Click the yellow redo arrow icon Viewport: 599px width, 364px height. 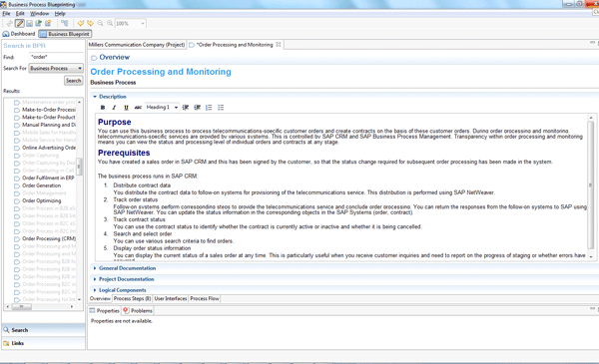pyautogui.click(x=90, y=23)
